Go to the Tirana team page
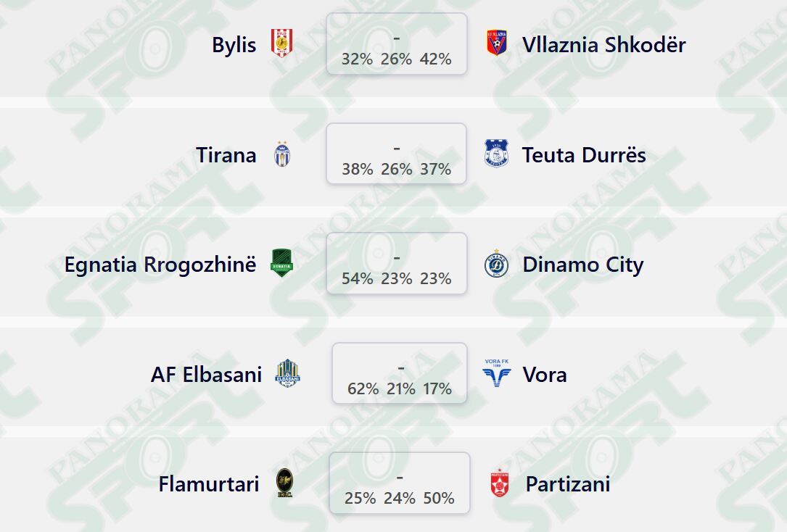The image size is (787, 532). pos(226,155)
